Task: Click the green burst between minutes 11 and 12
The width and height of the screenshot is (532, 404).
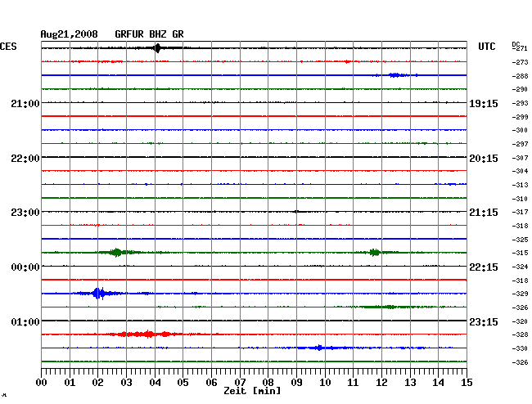Action: (375, 253)
